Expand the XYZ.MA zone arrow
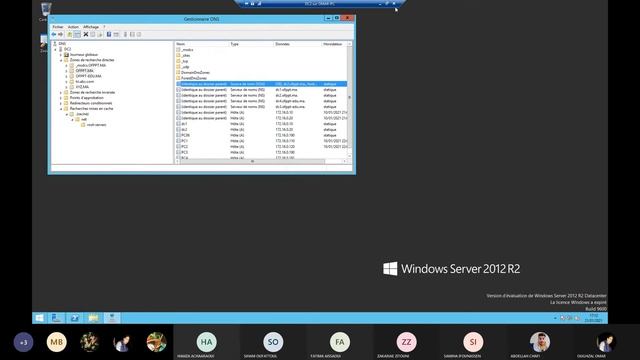Screen dimensions: 640x360 [x=67, y=87]
